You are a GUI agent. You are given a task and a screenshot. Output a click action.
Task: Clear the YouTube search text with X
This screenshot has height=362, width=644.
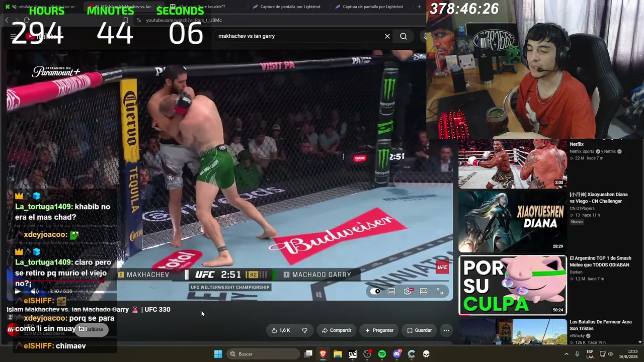tap(387, 36)
